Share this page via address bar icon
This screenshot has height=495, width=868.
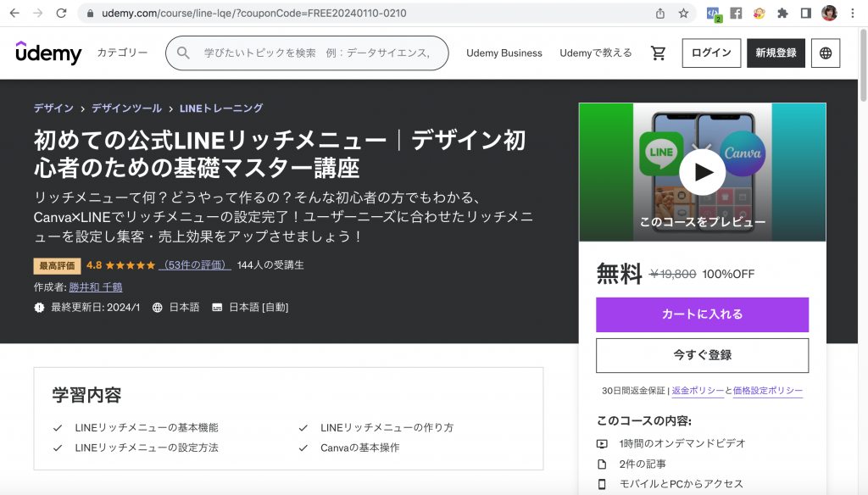[659, 14]
